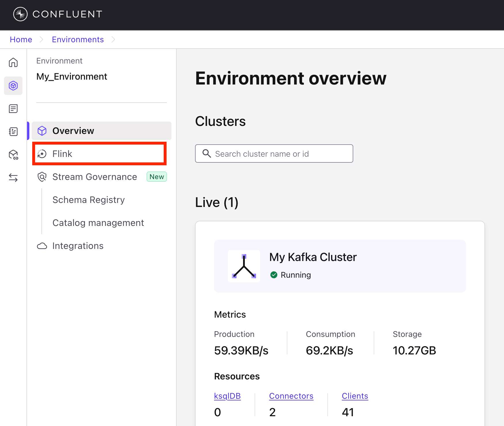Navigate to Environments breadcrumb link
504x426 pixels.
pos(78,39)
